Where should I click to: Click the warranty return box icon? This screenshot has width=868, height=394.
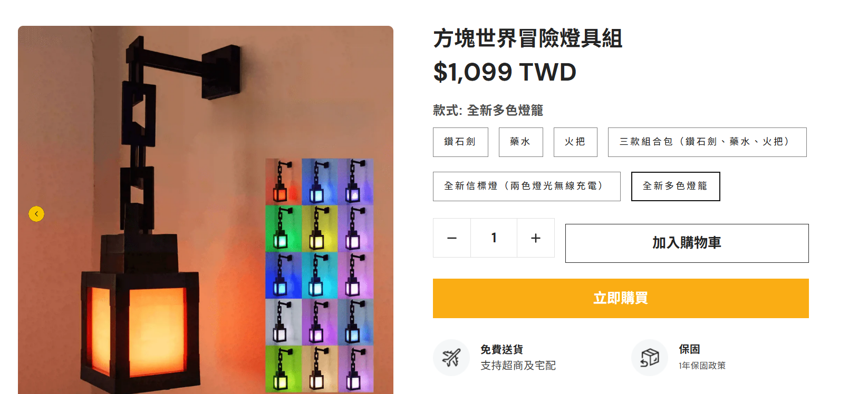pyautogui.click(x=650, y=358)
